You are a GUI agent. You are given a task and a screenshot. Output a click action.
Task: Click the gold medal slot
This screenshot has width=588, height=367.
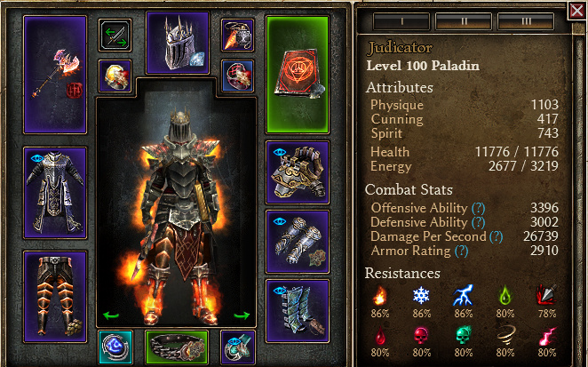point(115,76)
